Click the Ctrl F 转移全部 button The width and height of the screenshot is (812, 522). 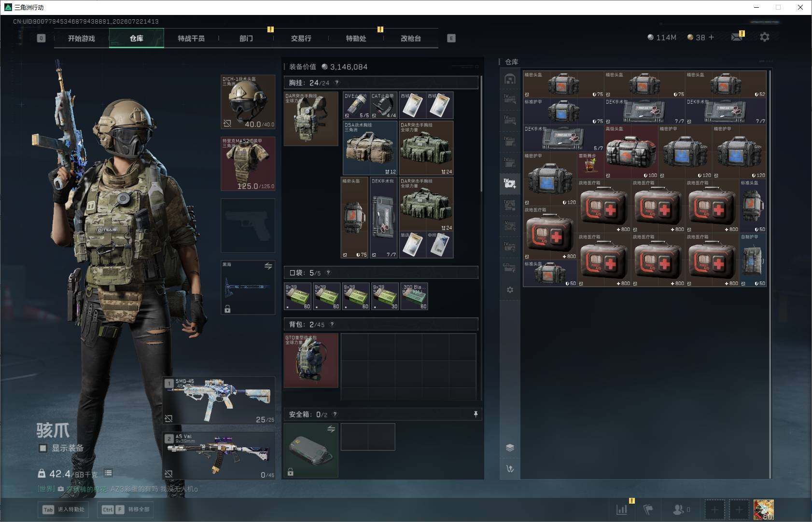point(126,509)
